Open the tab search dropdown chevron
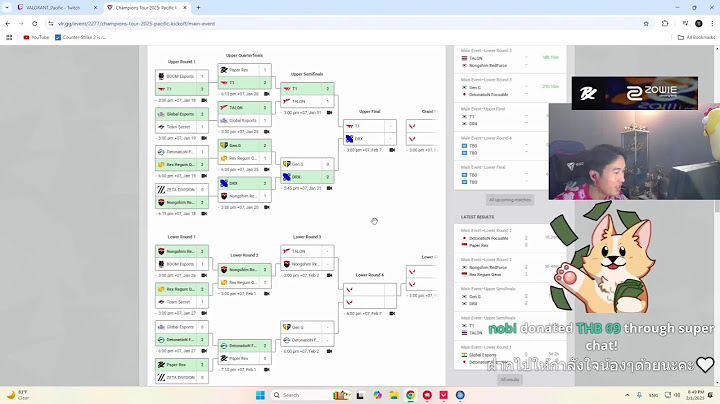 coord(7,7)
